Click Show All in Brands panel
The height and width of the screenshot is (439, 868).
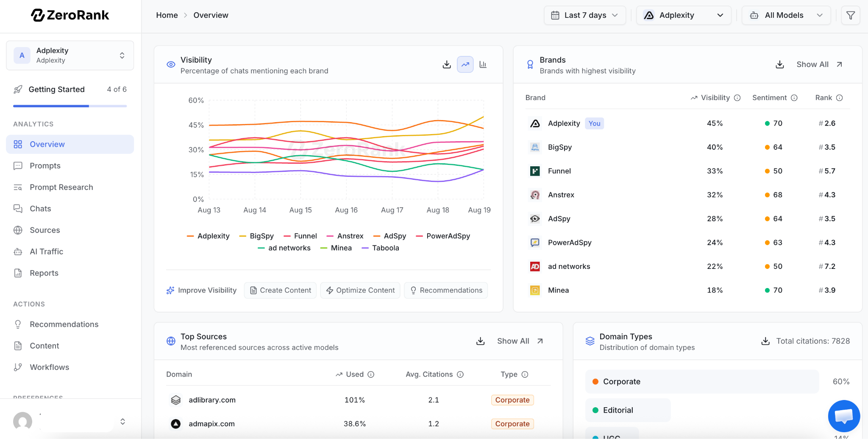pos(819,64)
